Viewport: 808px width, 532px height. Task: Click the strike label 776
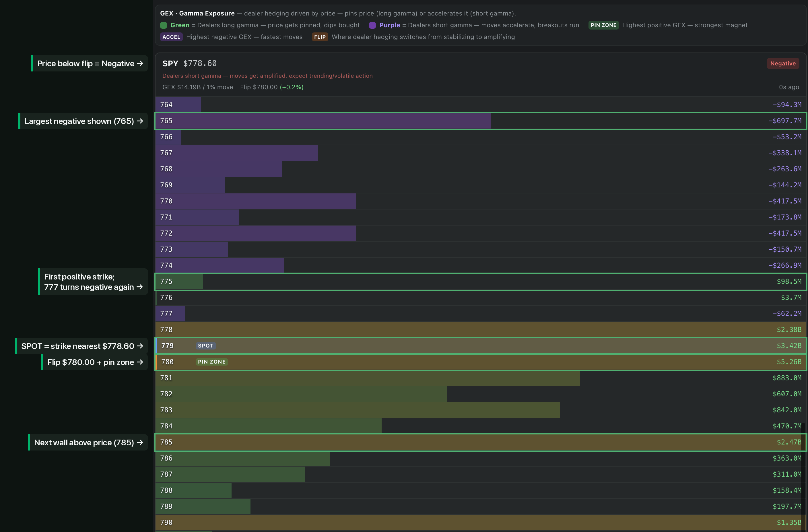pyautogui.click(x=166, y=298)
